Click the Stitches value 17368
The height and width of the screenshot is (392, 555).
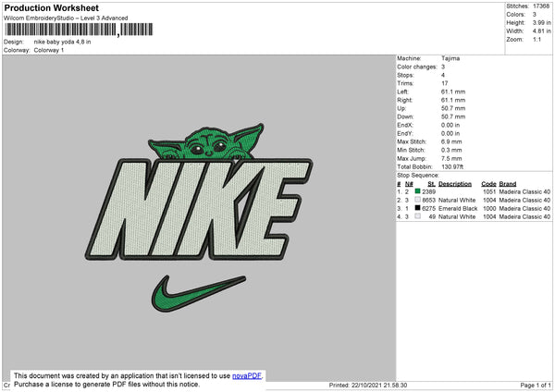(541, 6)
